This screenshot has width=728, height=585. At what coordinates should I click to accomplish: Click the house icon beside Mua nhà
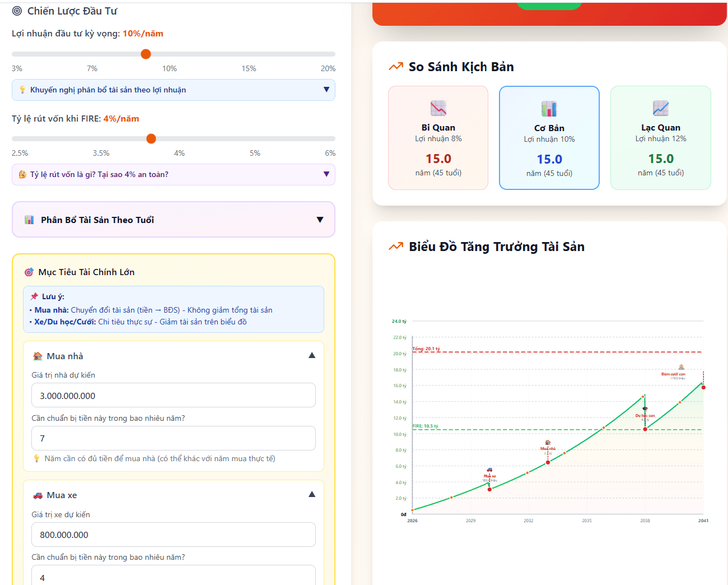point(38,356)
